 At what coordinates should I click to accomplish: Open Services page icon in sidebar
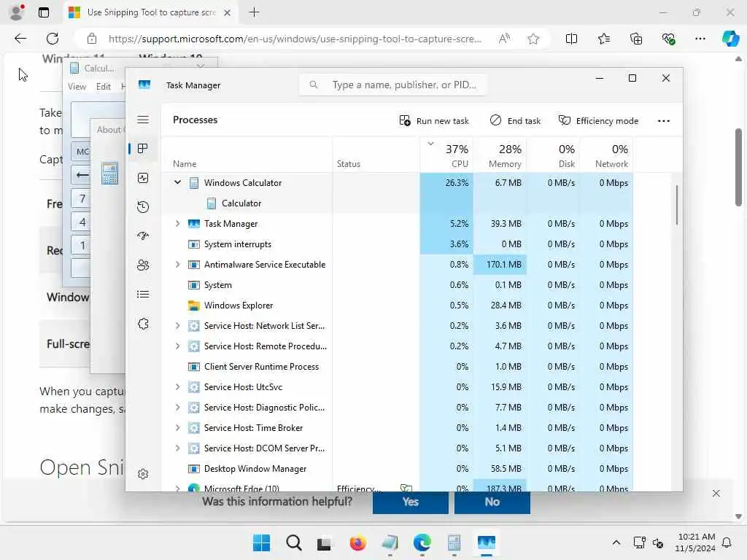coord(143,324)
